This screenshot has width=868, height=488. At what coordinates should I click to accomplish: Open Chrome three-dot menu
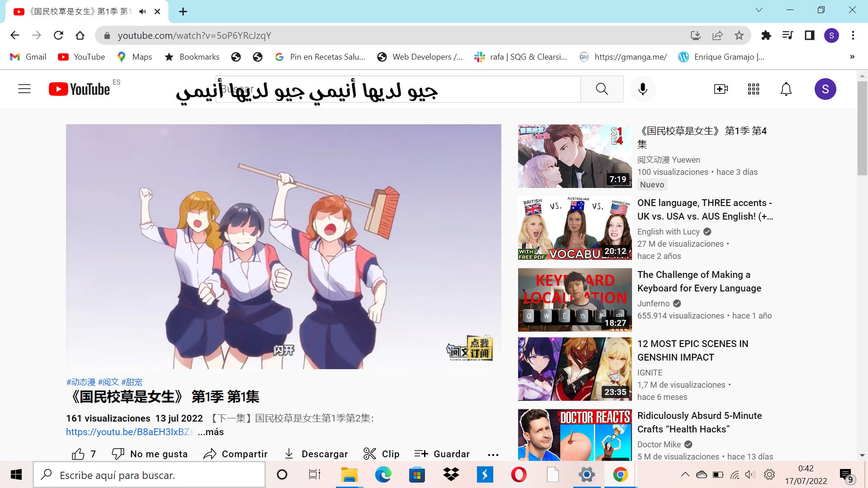tap(853, 35)
